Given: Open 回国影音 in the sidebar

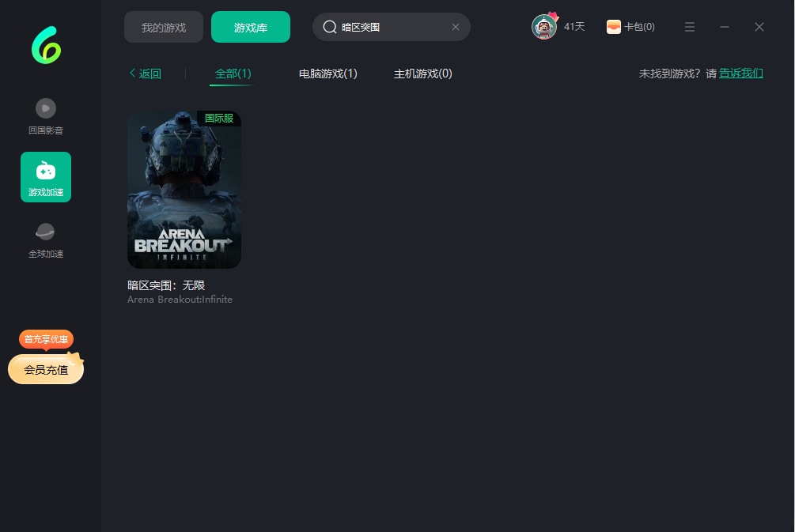Looking at the screenshot, I should click(46, 108).
